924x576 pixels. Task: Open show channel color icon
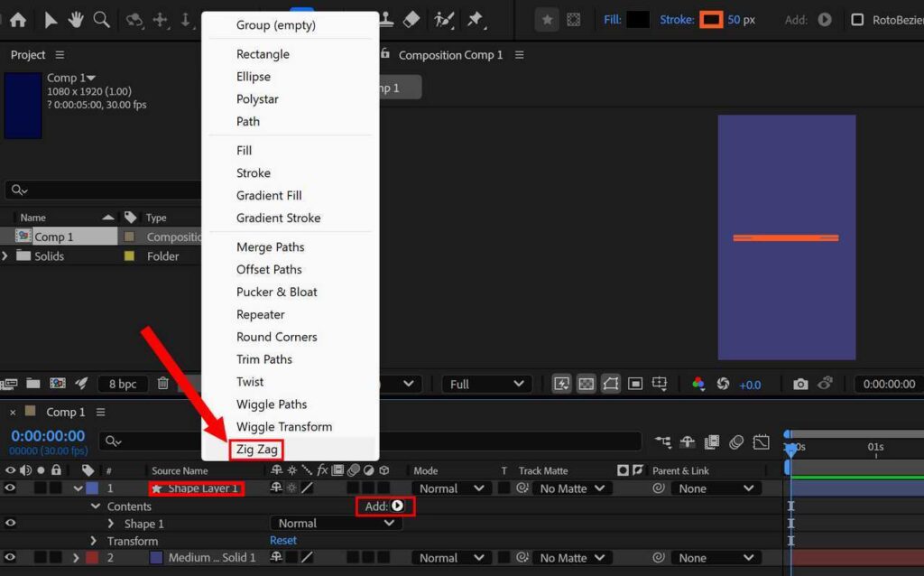[x=698, y=384]
